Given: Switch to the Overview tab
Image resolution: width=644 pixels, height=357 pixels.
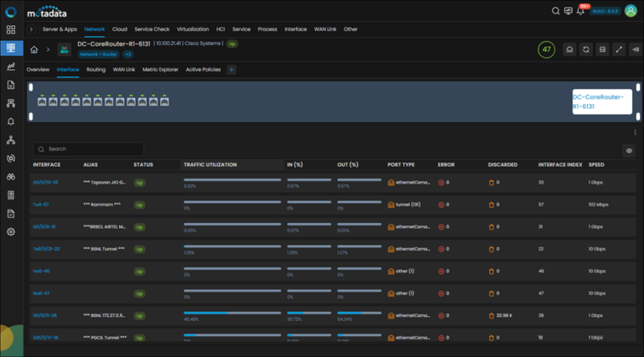Looking at the screenshot, I should 38,70.
